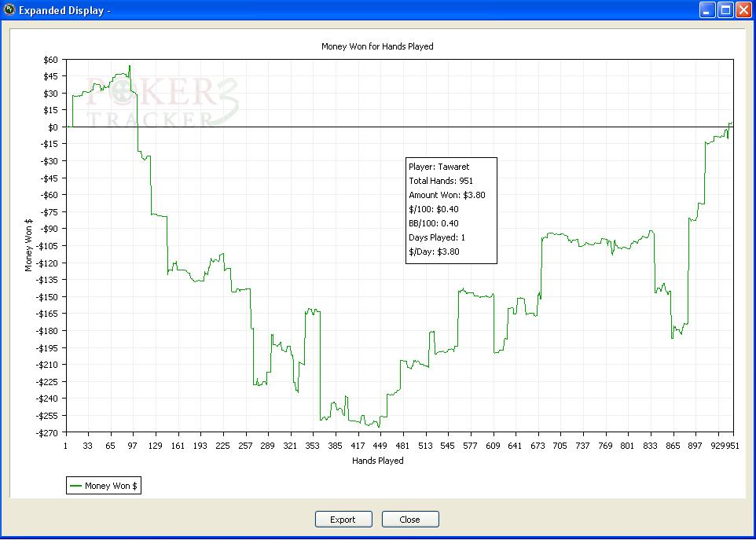
Task: Click 'Player: Tawaret' in the stats box
Action: (439, 167)
